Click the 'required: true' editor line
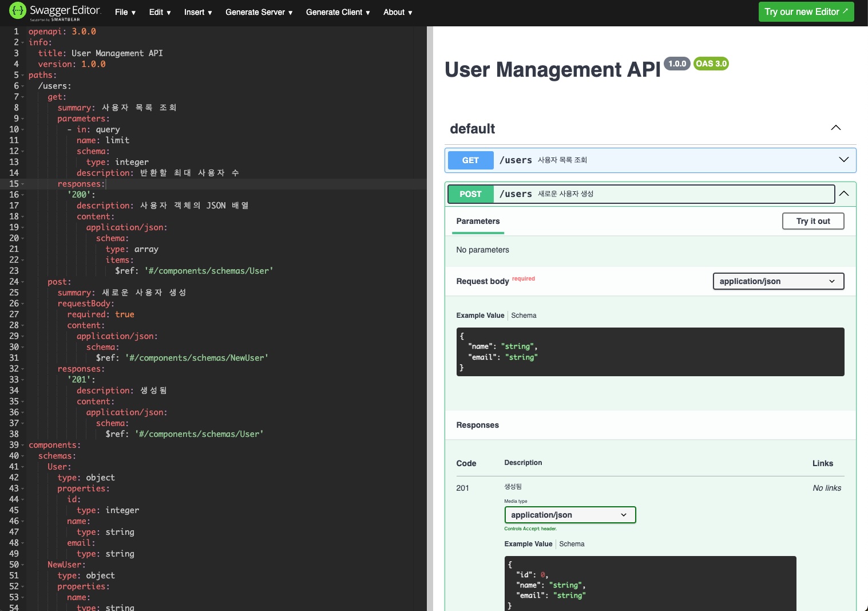Viewport: 868px width, 611px height. pos(101,314)
